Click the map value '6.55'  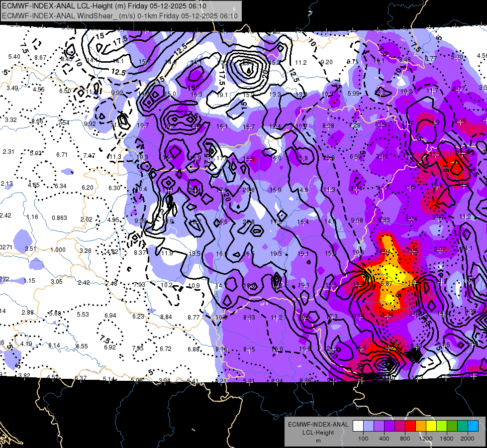pos(82,346)
